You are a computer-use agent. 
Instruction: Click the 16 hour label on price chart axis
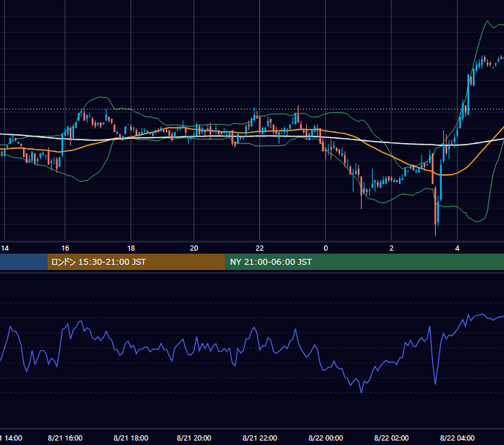pyautogui.click(x=65, y=248)
